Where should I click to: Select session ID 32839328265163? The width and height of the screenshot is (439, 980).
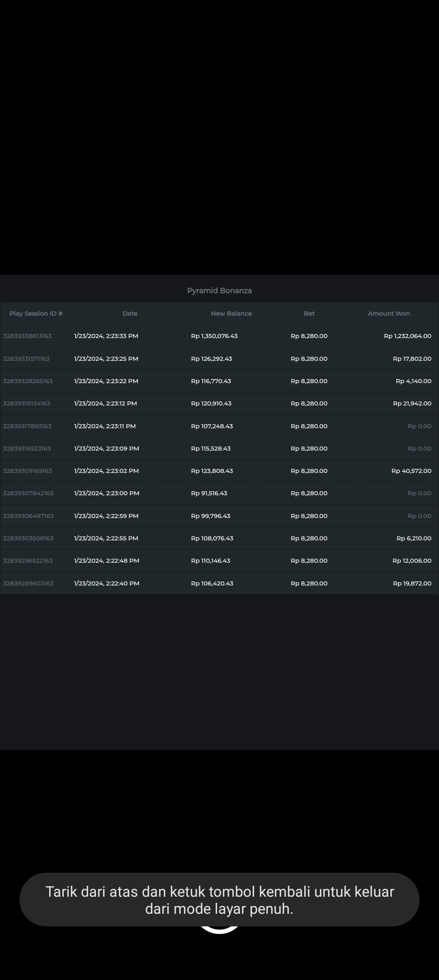point(28,381)
